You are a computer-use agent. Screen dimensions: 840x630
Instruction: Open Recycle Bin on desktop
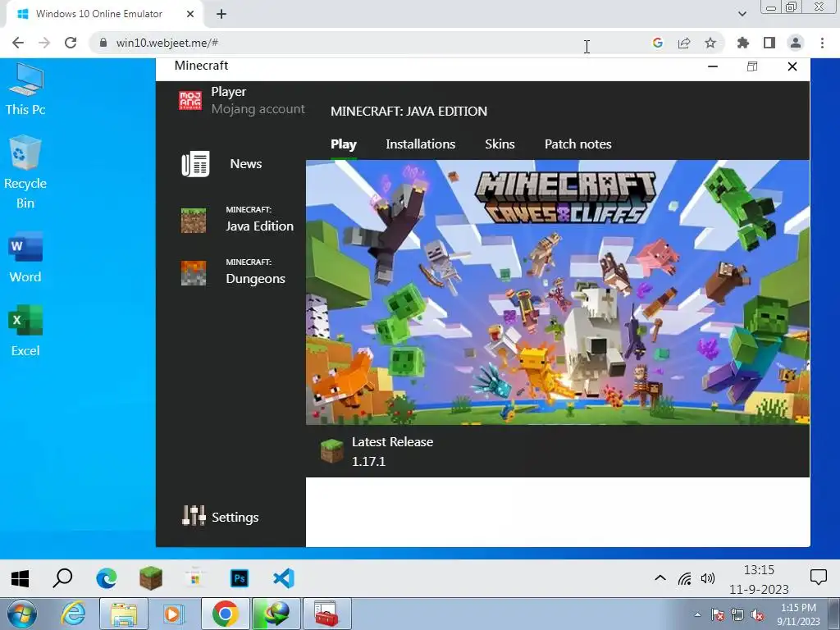pos(25,172)
